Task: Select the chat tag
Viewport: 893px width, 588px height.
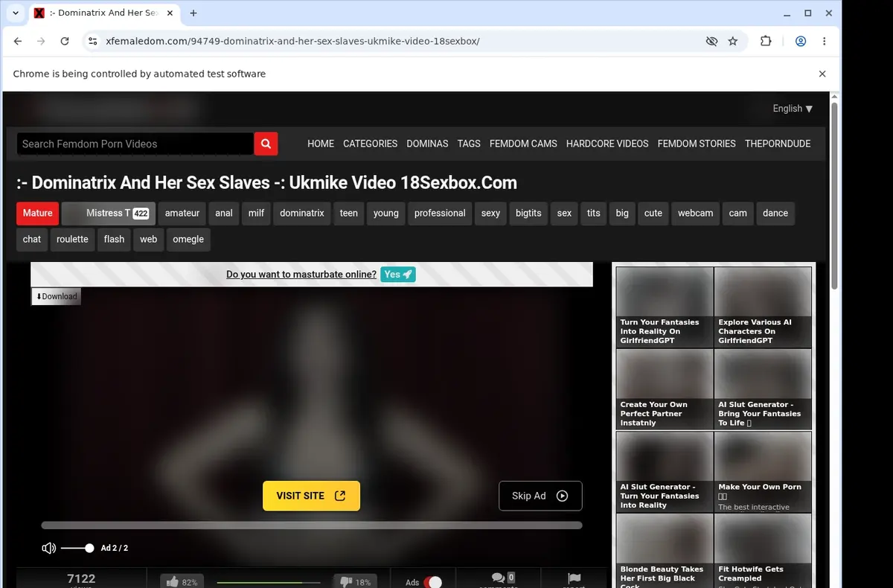Action: pyautogui.click(x=32, y=239)
